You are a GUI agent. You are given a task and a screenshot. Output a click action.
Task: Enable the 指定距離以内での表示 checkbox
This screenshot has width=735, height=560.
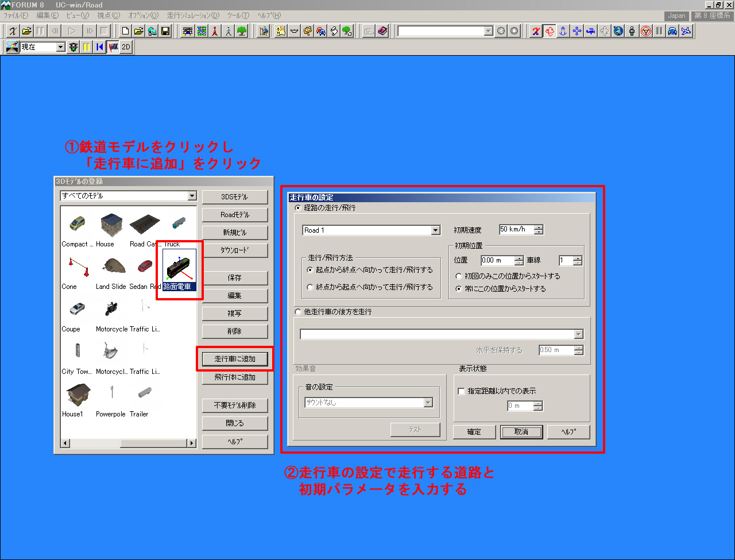[x=461, y=391]
